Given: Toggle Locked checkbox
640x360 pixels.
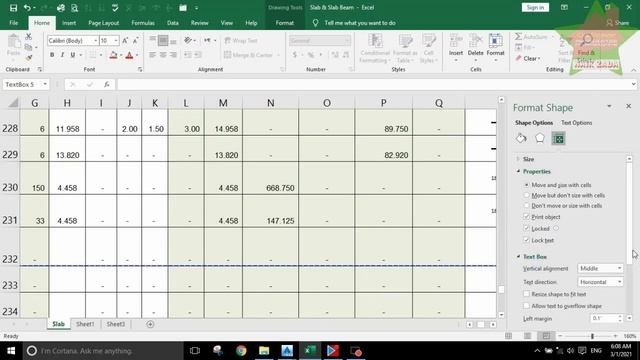Looking at the screenshot, I should [x=527, y=228].
